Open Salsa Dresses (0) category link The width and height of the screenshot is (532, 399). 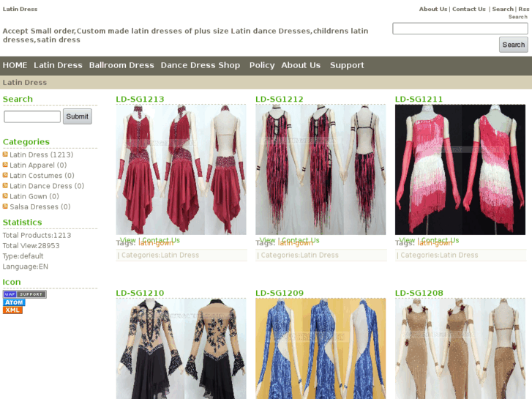(x=40, y=206)
